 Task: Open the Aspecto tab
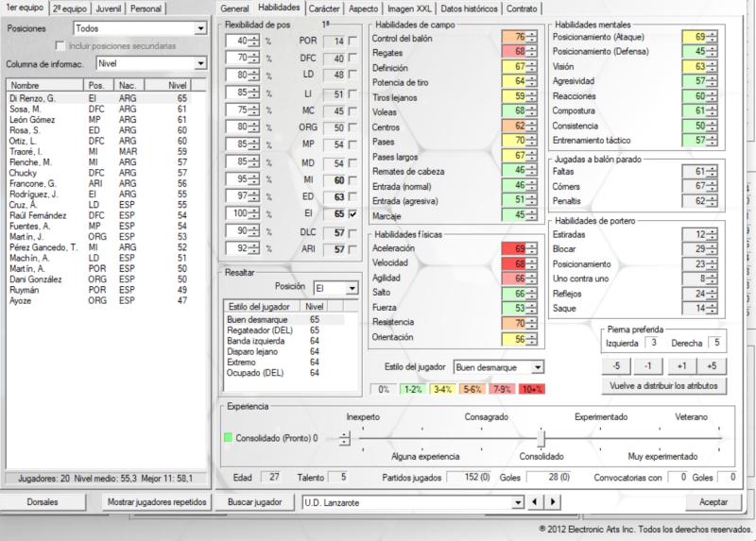tap(363, 8)
